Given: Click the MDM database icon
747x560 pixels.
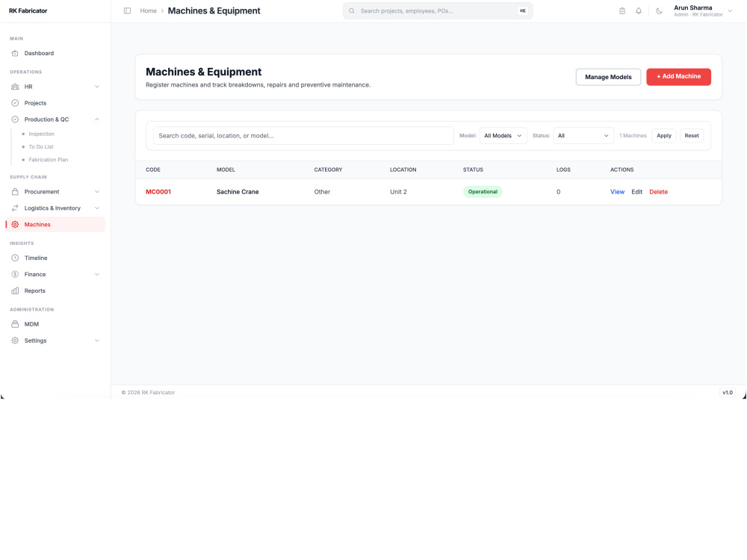Looking at the screenshot, I should [15, 324].
